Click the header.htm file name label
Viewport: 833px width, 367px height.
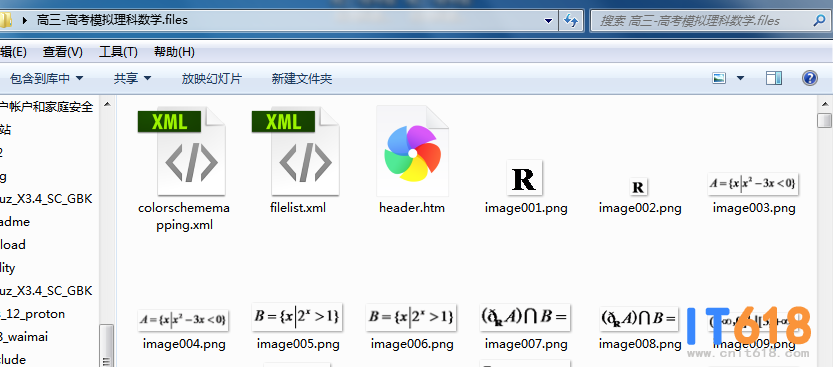pos(412,208)
